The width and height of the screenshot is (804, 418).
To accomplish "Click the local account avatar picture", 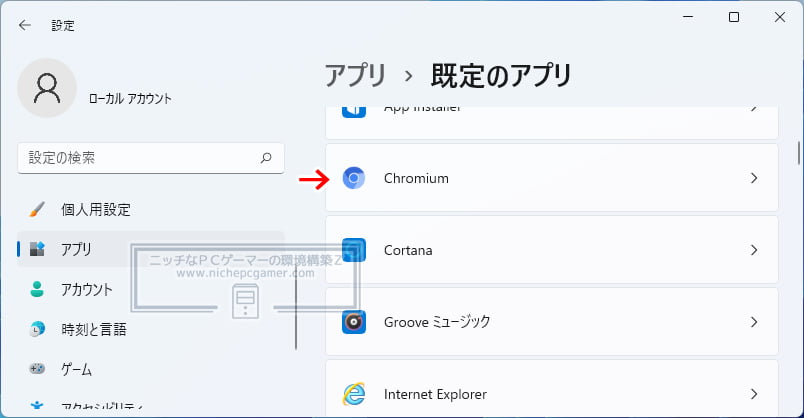I will [x=47, y=88].
